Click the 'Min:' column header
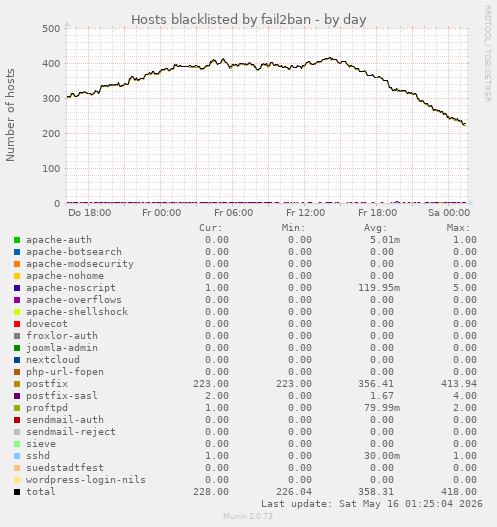 tap(293, 228)
